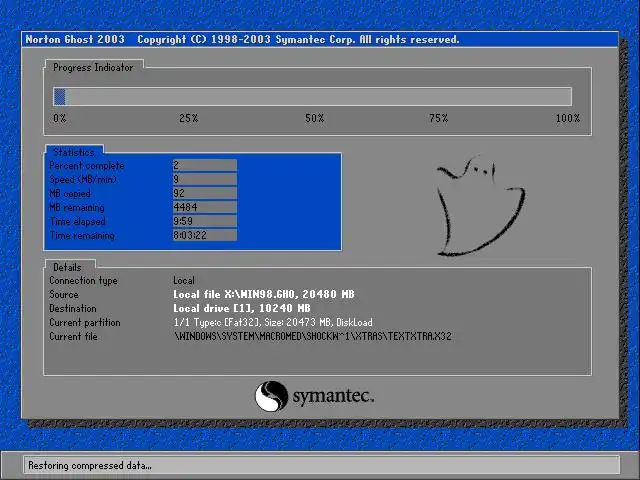The width and height of the screenshot is (640, 480).
Task: Click the TEXTXTRA.X32 current file path
Action: click(313, 336)
